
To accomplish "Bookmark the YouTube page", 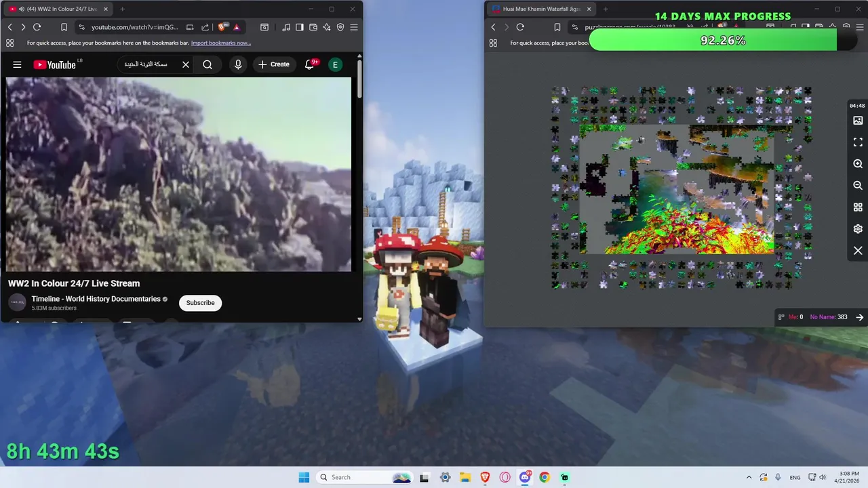I will [x=64, y=27].
